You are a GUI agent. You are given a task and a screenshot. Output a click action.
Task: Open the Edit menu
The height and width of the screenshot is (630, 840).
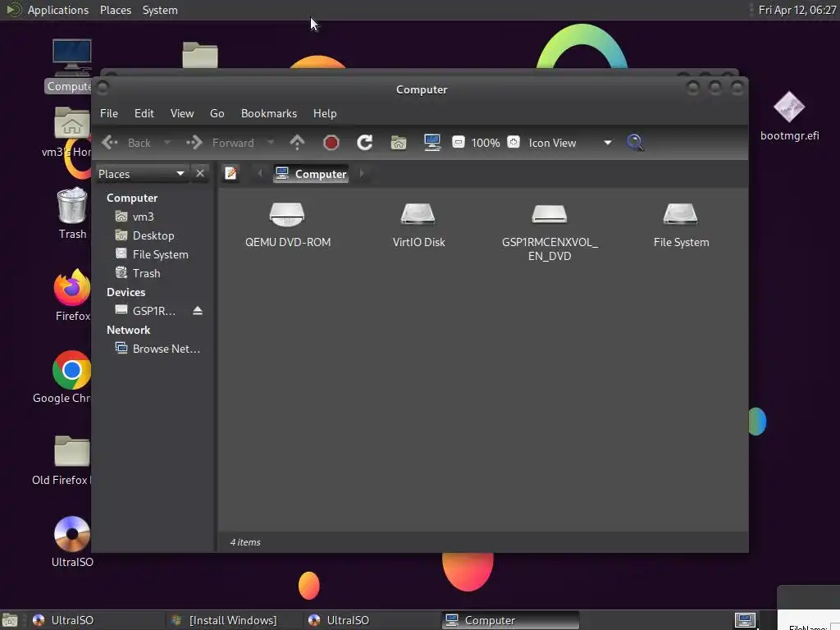pos(144,113)
